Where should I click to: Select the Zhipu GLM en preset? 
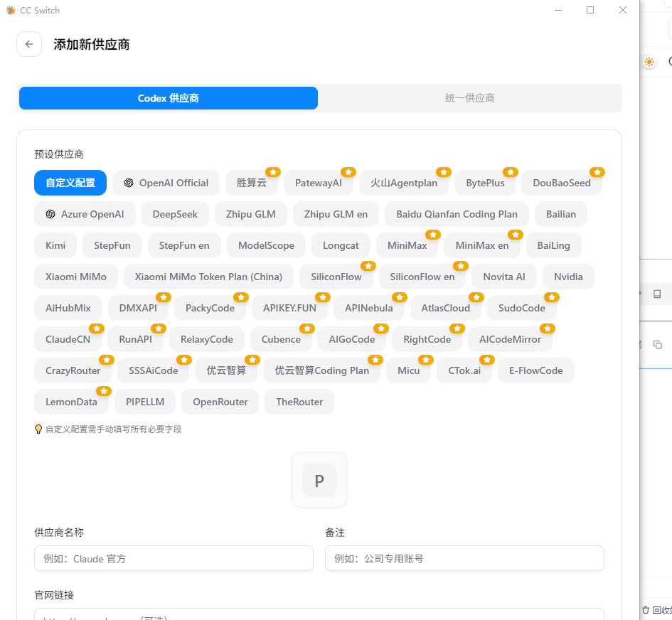coord(336,214)
